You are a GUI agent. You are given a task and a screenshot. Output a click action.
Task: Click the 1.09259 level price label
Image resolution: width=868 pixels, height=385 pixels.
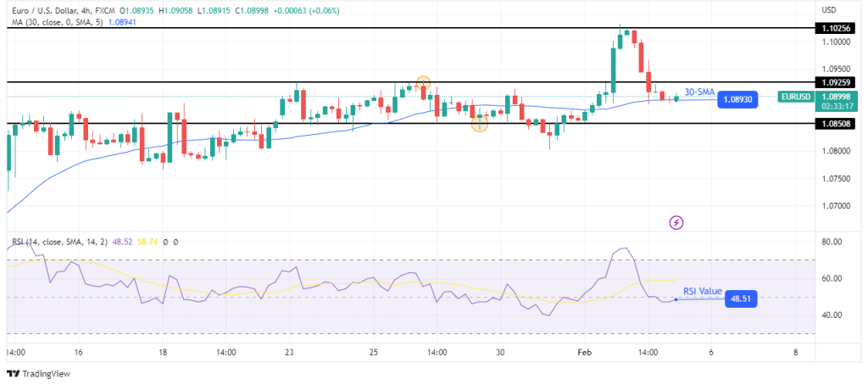click(834, 82)
